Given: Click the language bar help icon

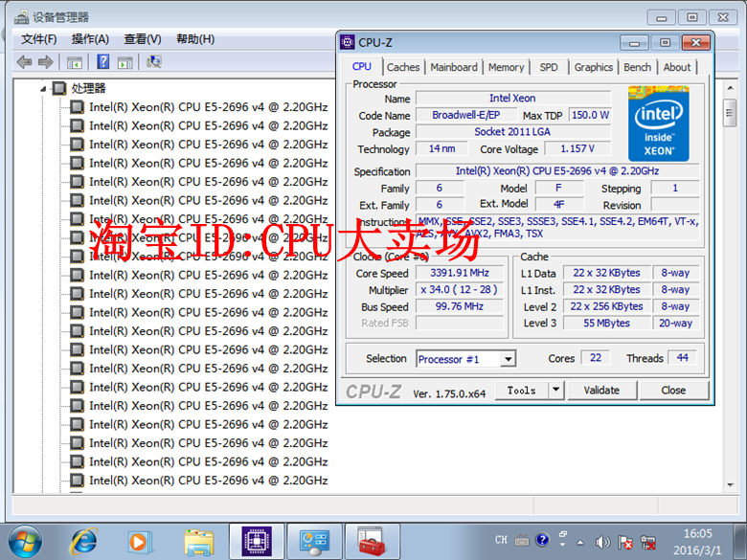Looking at the screenshot, I should pos(542,540).
